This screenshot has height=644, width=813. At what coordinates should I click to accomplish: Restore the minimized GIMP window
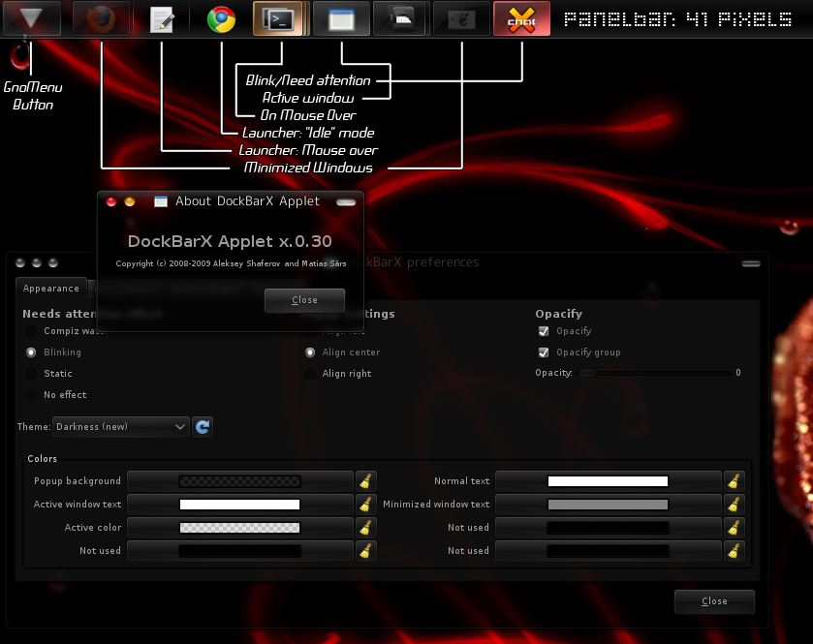461,18
